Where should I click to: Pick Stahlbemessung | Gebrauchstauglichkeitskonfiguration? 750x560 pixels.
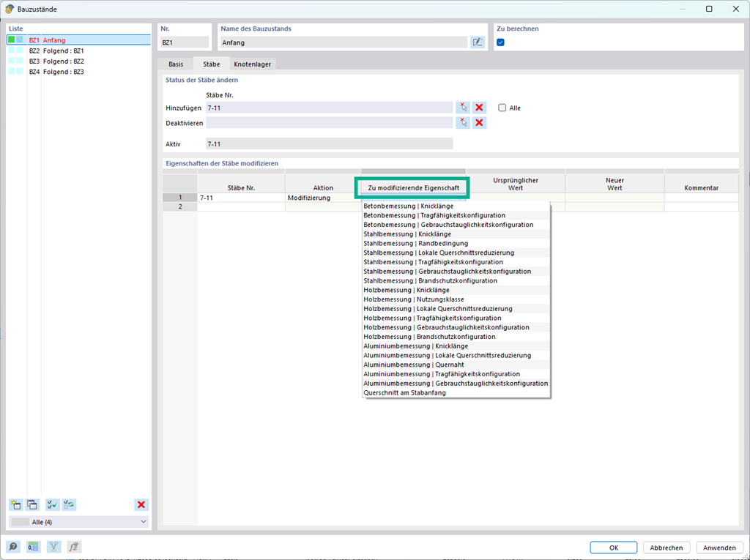[456, 271]
